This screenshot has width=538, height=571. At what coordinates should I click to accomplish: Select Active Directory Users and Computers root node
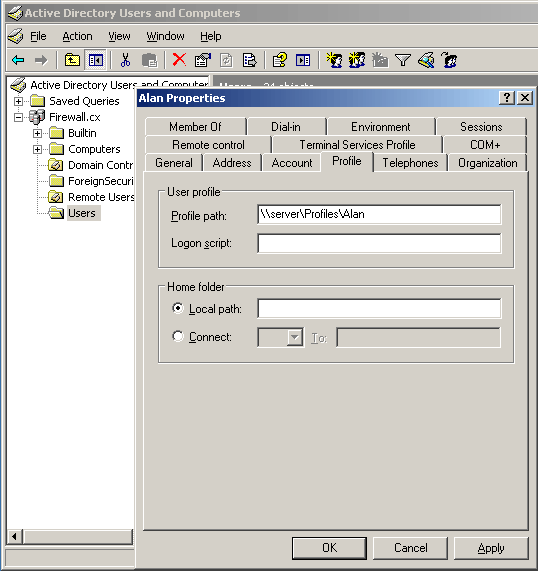[119, 85]
